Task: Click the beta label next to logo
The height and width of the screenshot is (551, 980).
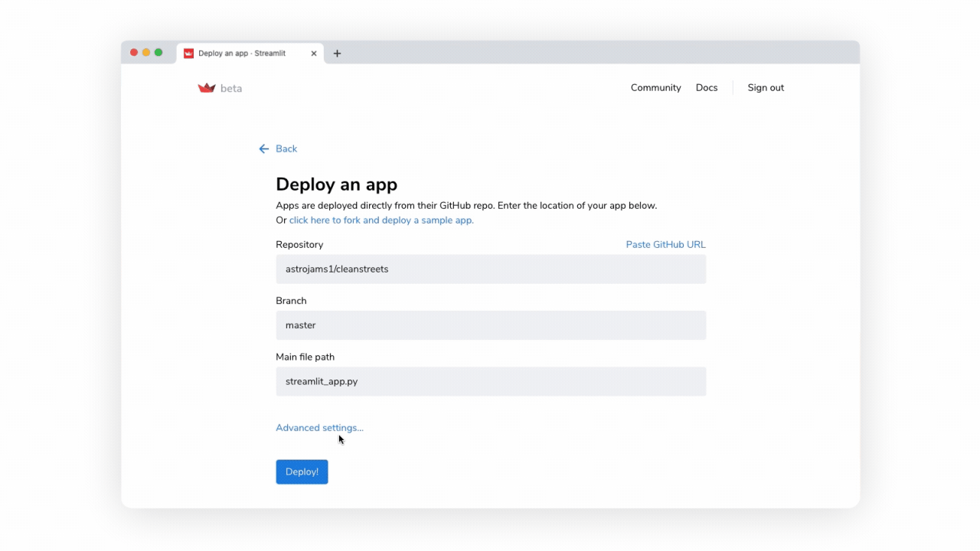Action: [x=231, y=89]
